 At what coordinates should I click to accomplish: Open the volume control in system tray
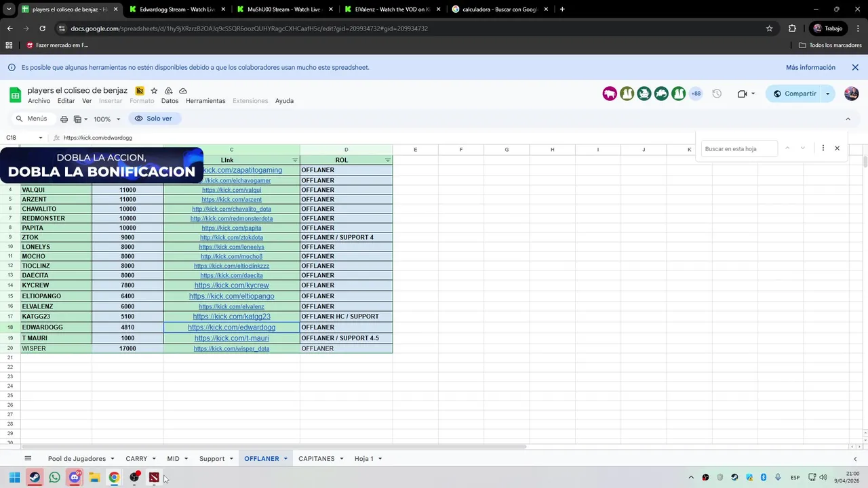click(x=823, y=477)
